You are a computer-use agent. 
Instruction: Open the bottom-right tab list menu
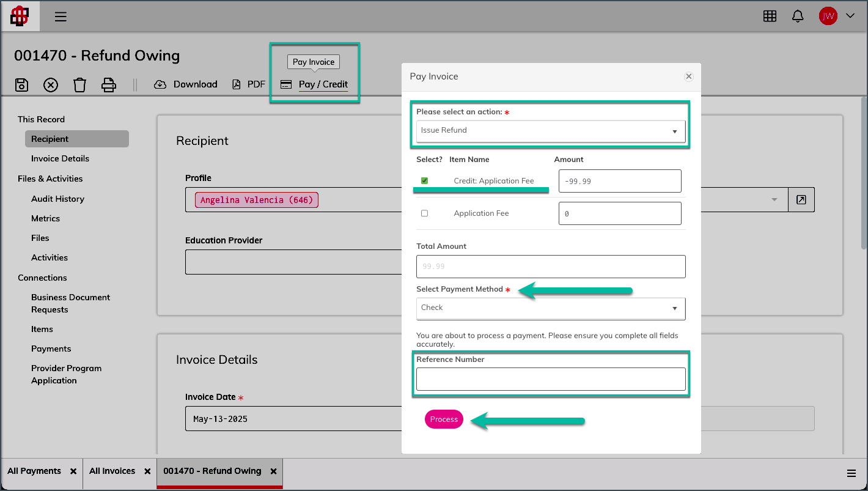[x=851, y=473]
